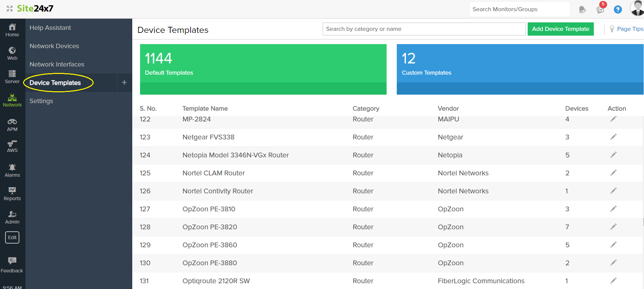The width and height of the screenshot is (644, 289).
Task: Open the Alarms section
Action: pos(12,171)
